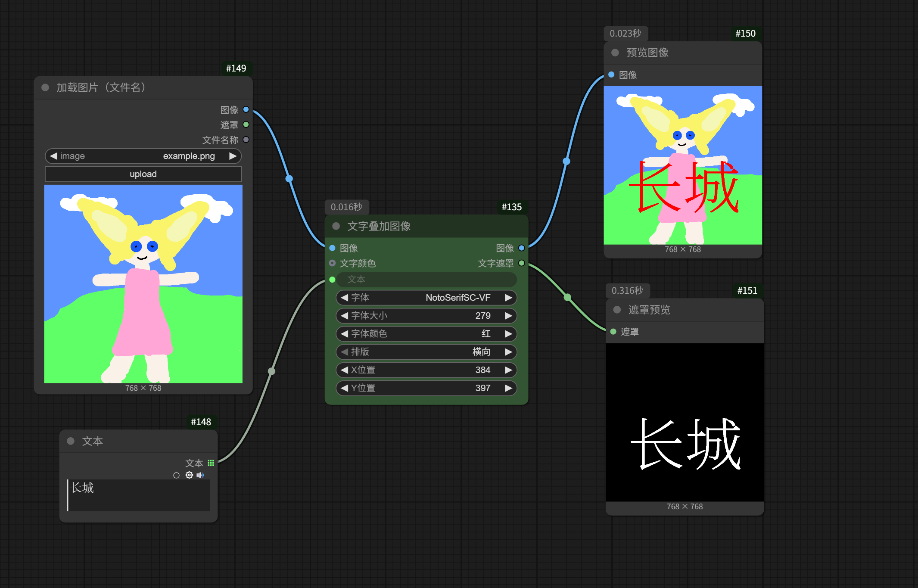Decrease X位置 with the left arrow
This screenshot has width=918, height=588.
[x=344, y=370]
